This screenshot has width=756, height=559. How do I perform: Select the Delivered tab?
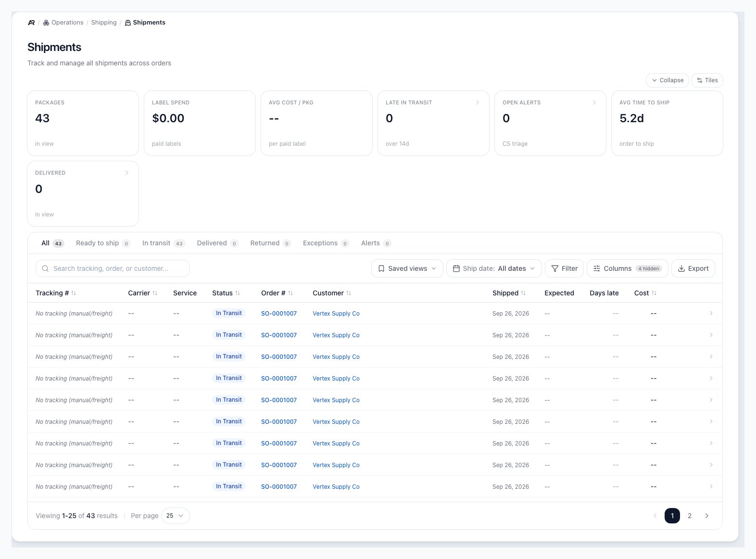pos(217,243)
